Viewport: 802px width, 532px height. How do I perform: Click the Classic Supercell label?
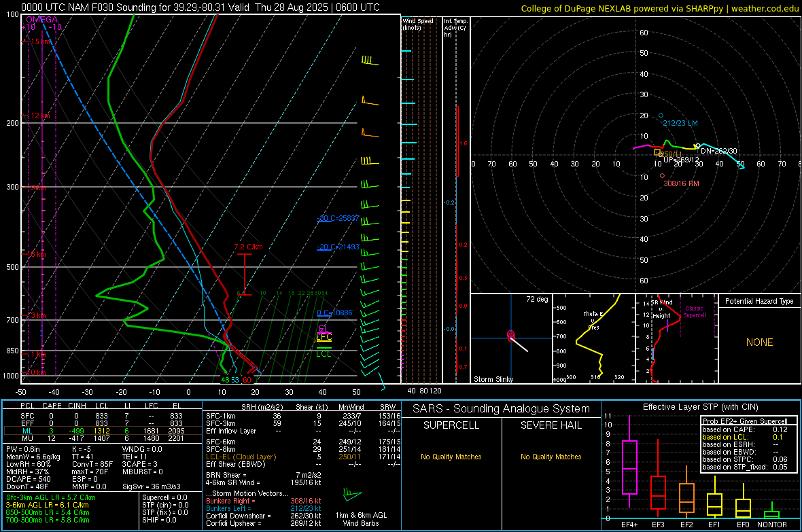(695, 312)
